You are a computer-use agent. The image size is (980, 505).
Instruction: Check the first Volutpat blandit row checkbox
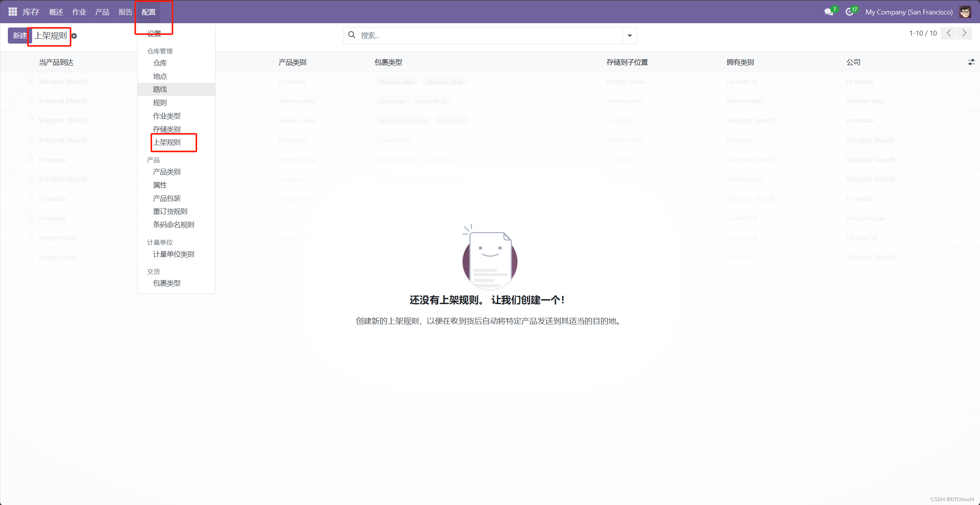point(11,81)
